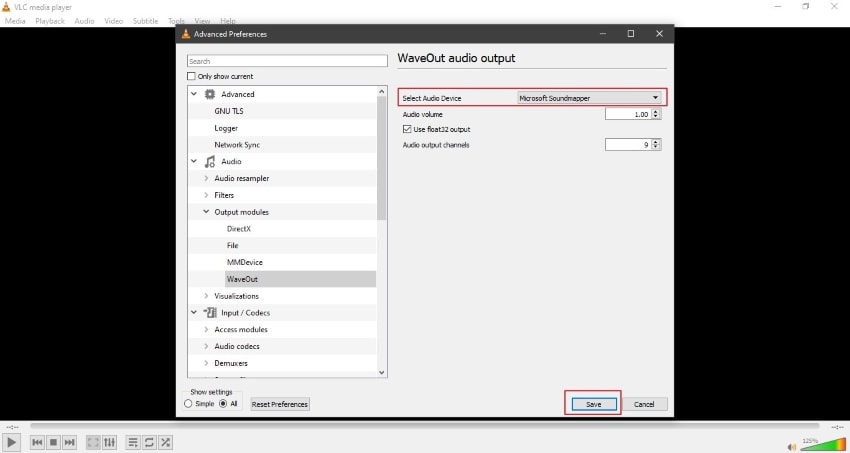Open the Media menu

[15, 21]
